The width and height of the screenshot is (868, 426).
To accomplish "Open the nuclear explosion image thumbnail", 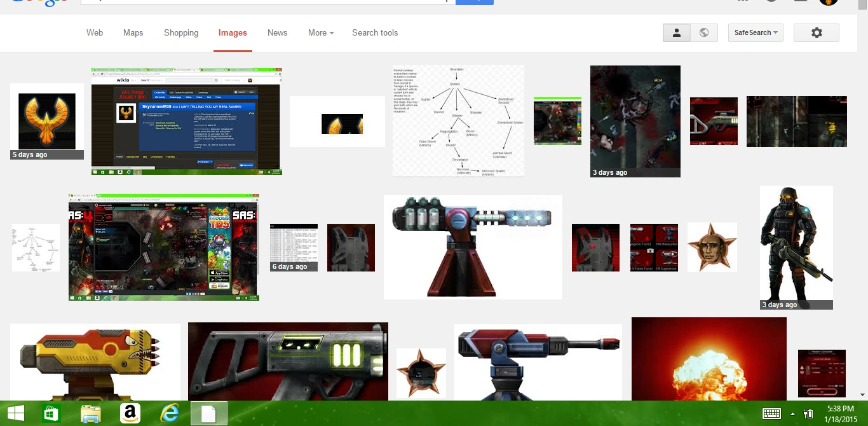I will pos(709,359).
